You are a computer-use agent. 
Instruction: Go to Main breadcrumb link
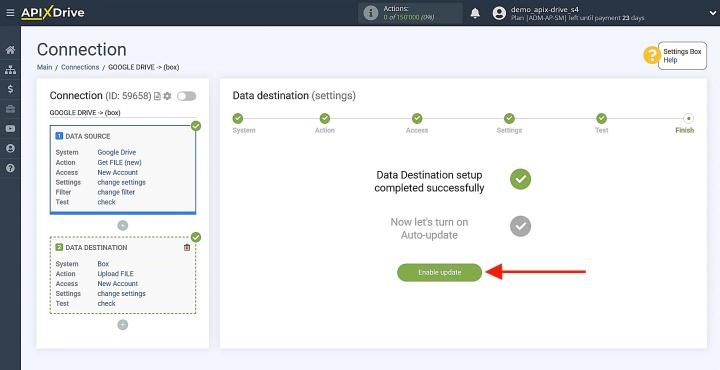(45, 67)
